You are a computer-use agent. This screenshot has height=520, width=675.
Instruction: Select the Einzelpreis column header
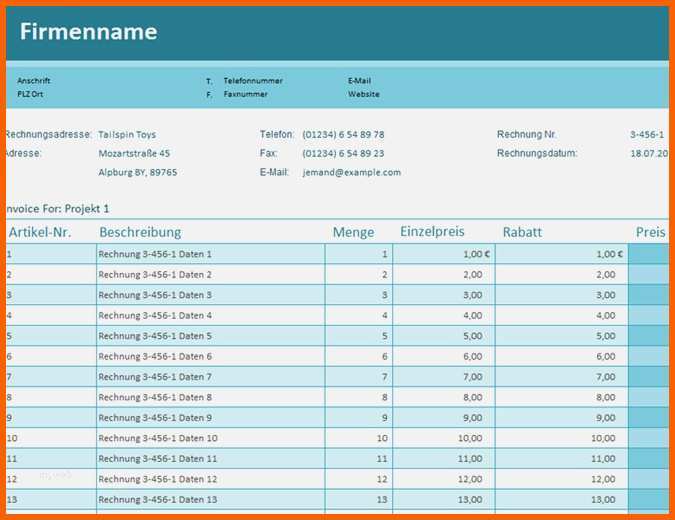(x=432, y=231)
